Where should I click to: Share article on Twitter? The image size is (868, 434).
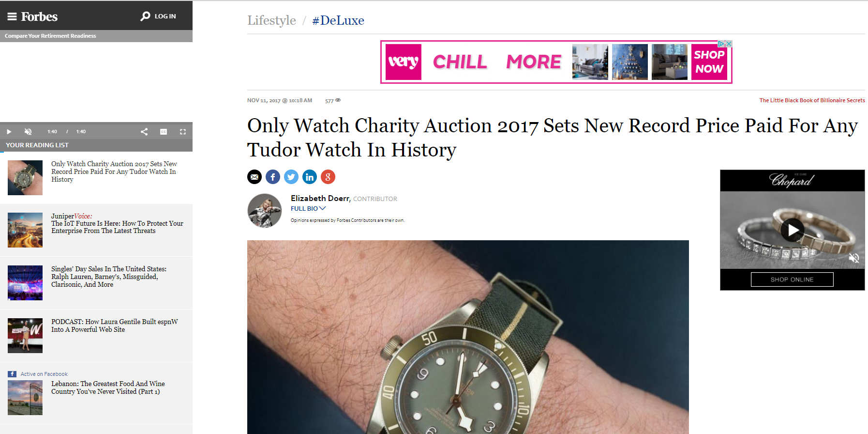tap(291, 177)
